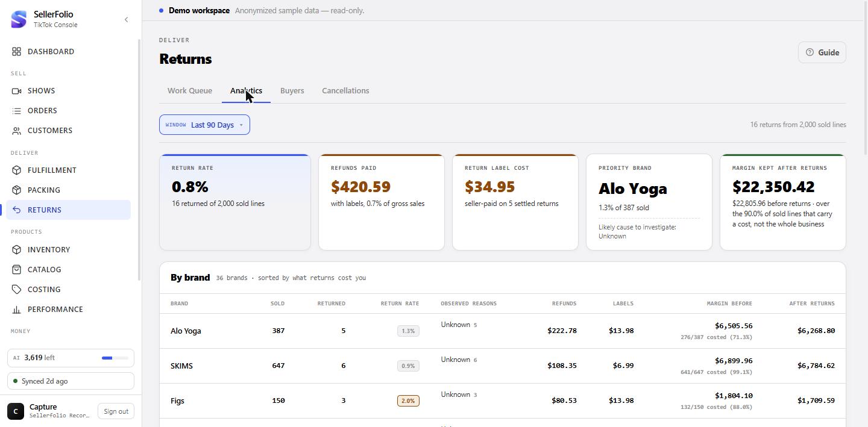Image resolution: width=868 pixels, height=427 pixels.
Task: Click the $222.78 refunds value
Action: tap(562, 331)
